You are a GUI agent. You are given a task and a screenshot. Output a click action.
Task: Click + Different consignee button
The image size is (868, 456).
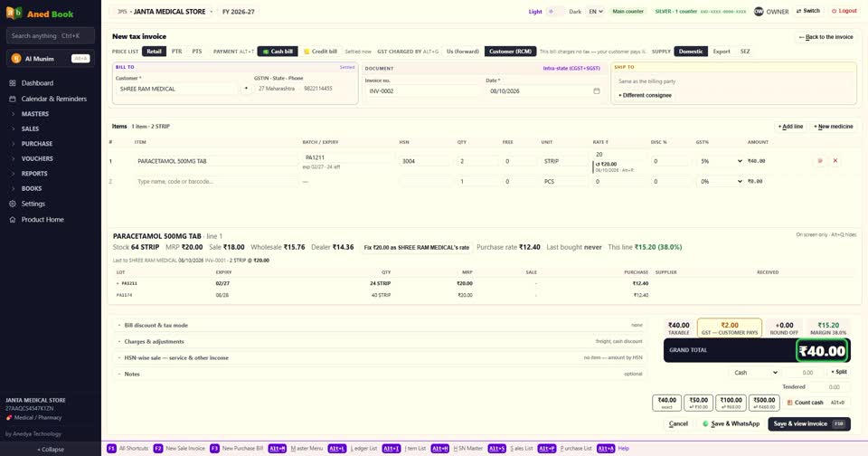(645, 95)
